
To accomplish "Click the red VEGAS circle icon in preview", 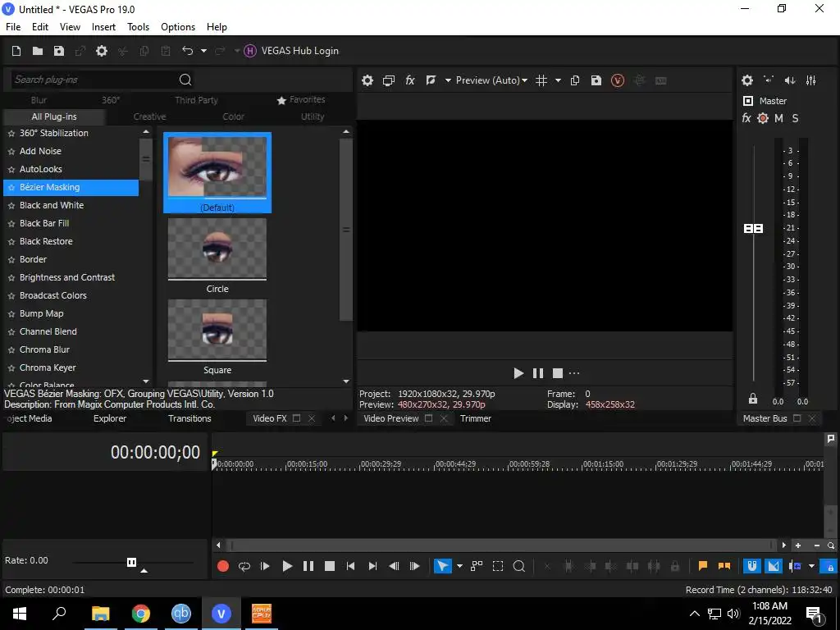I will pos(618,80).
